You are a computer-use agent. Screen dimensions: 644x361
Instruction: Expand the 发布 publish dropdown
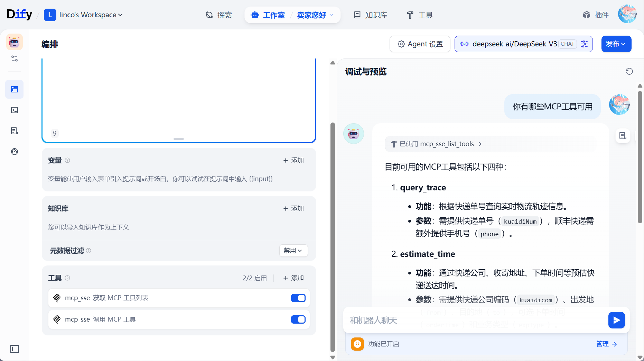[x=616, y=44]
